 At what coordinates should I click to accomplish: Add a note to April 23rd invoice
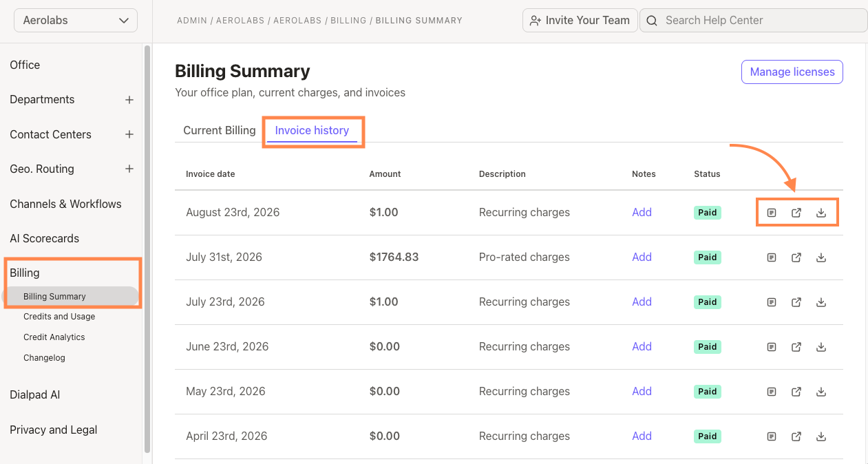click(x=642, y=436)
